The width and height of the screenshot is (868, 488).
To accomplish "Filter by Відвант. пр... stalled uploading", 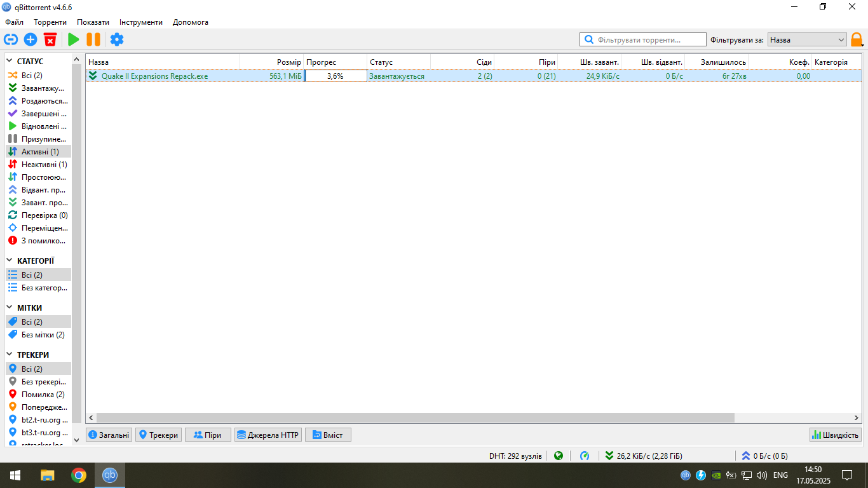I will 38,190.
